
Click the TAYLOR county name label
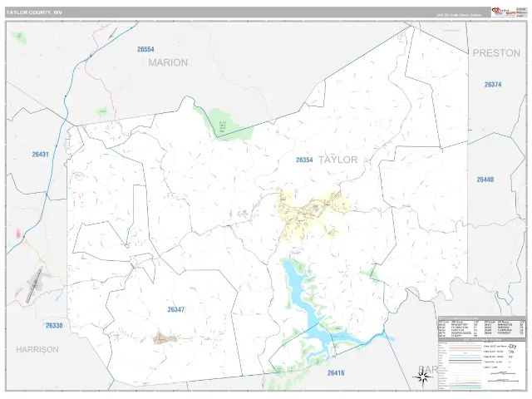tap(338, 160)
